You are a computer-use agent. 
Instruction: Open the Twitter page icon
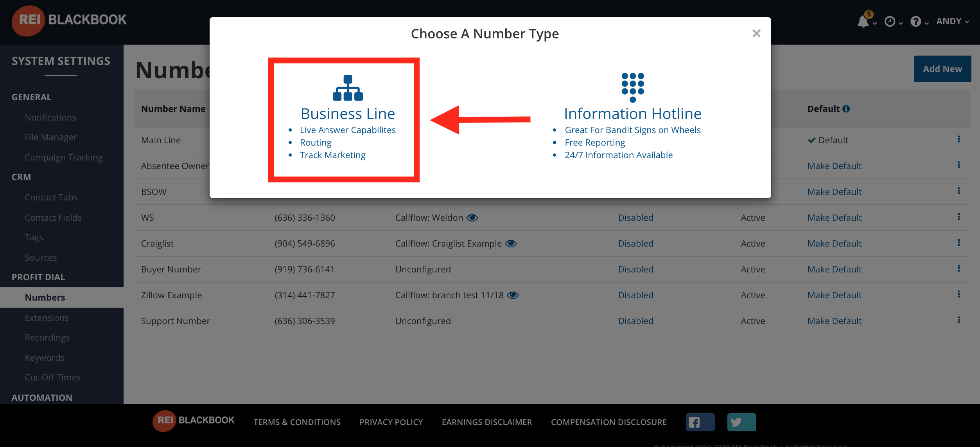[x=741, y=422]
